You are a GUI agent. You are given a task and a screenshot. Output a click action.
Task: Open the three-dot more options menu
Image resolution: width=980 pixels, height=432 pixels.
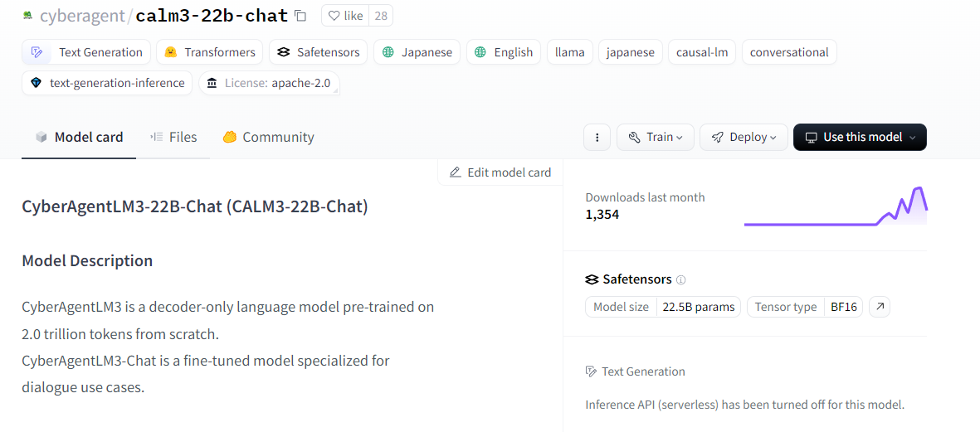[x=597, y=137]
